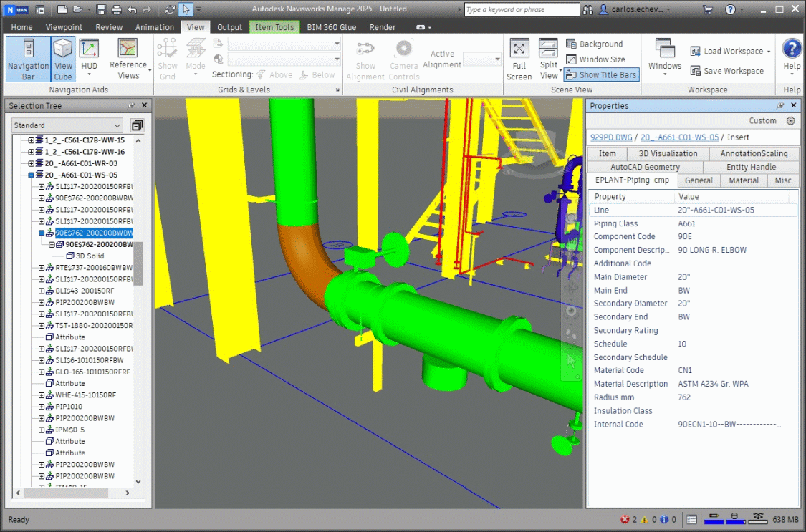Open the Material properties tab
This screenshot has height=532, width=806.
[x=743, y=180]
